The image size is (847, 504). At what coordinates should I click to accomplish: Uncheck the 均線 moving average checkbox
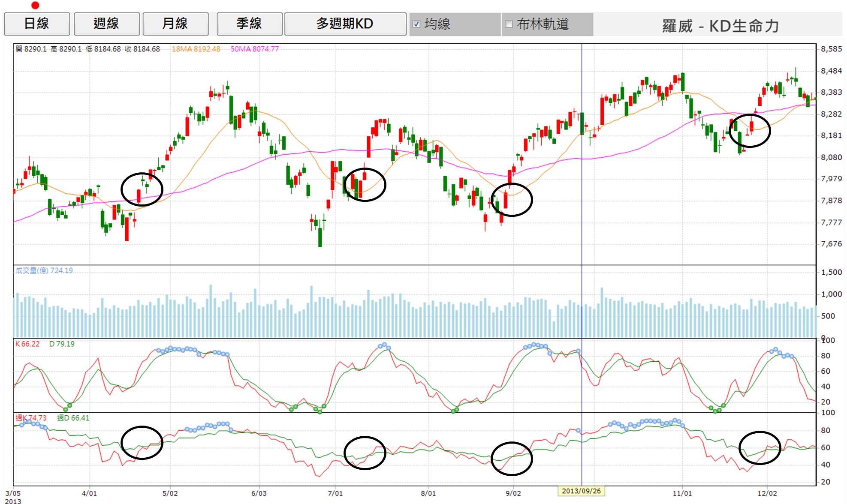(x=416, y=24)
